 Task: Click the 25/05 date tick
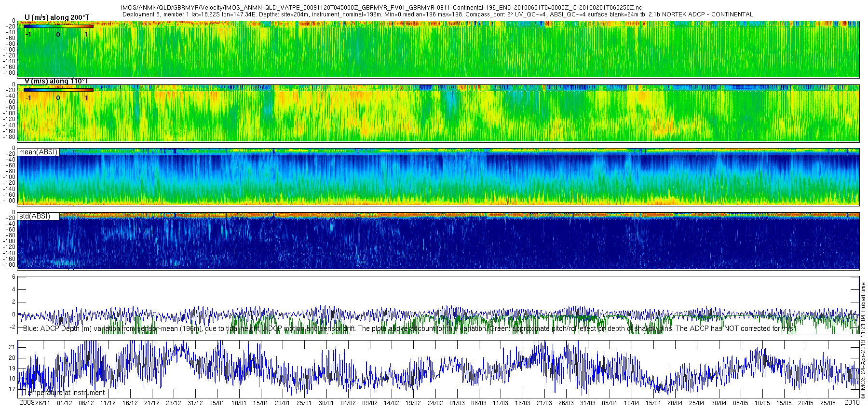(x=827, y=403)
